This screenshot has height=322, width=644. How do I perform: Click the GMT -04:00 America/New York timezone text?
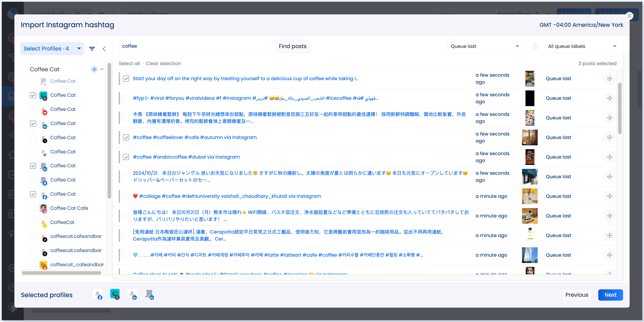(x=581, y=25)
